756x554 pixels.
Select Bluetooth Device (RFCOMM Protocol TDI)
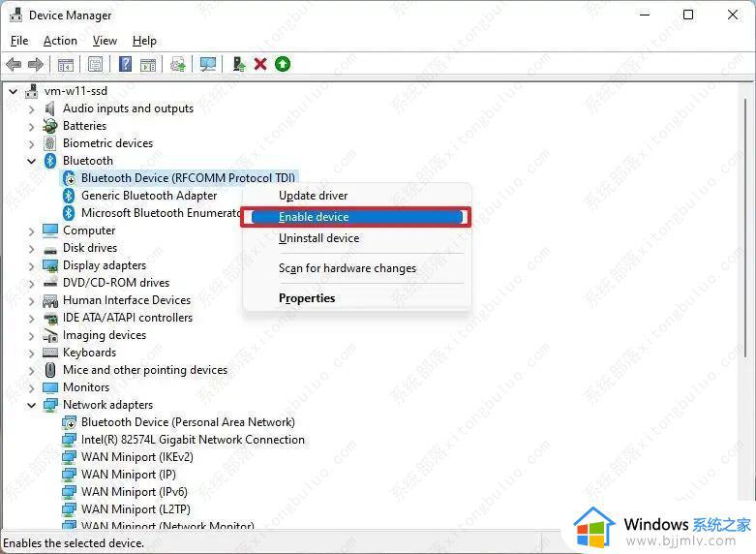tap(188, 178)
